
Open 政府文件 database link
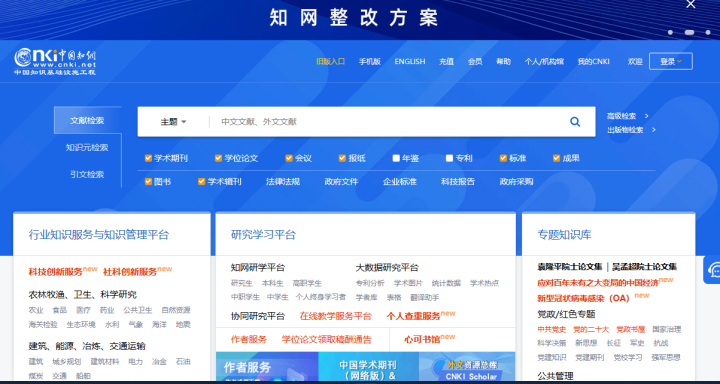point(341,181)
